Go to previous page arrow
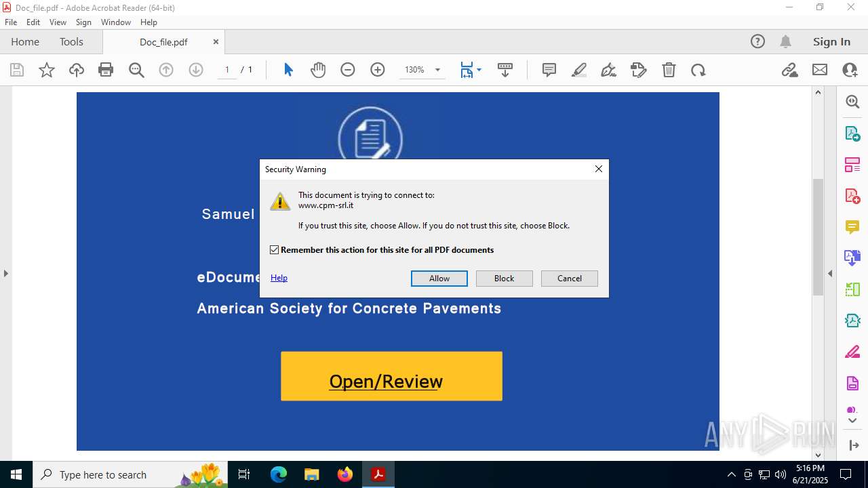This screenshot has width=868, height=488. point(166,70)
